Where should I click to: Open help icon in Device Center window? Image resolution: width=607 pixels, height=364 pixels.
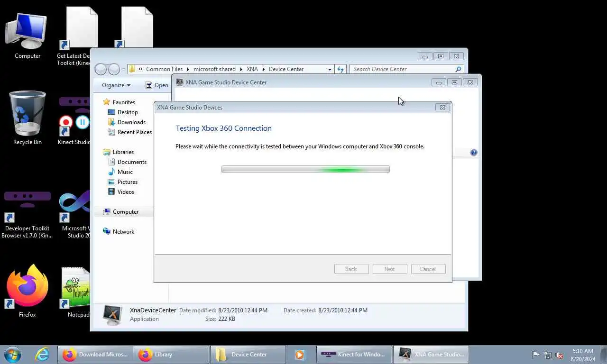pyautogui.click(x=473, y=153)
